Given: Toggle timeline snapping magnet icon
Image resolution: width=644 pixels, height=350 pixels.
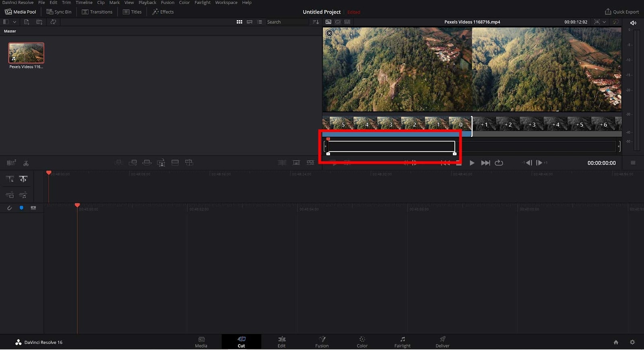Looking at the screenshot, I should pyautogui.click(x=10, y=208).
